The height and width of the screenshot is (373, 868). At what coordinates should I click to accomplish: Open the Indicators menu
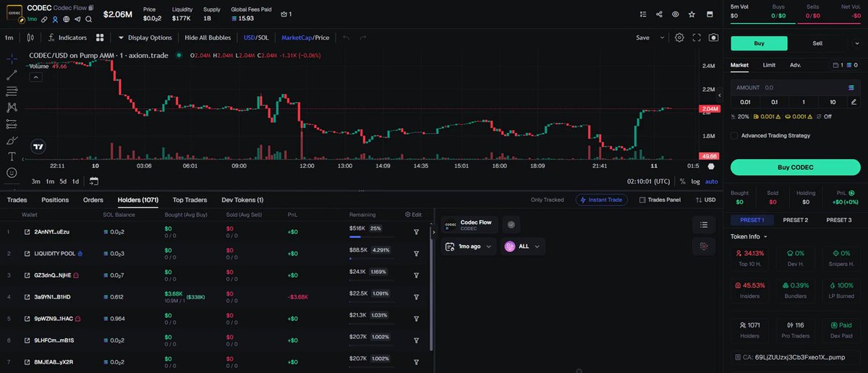click(x=67, y=38)
